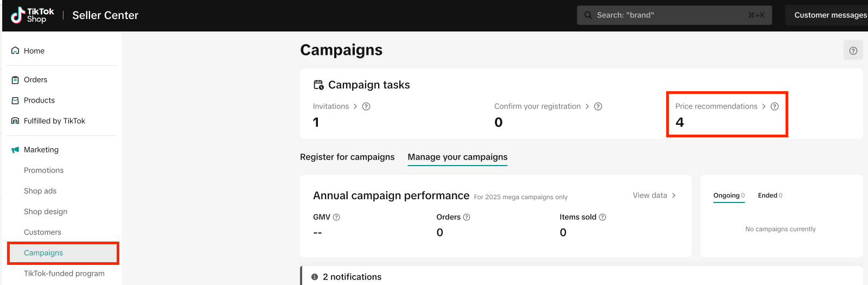This screenshot has height=285, width=868.
Task: Open Promotions in the Marketing menu
Action: click(43, 170)
